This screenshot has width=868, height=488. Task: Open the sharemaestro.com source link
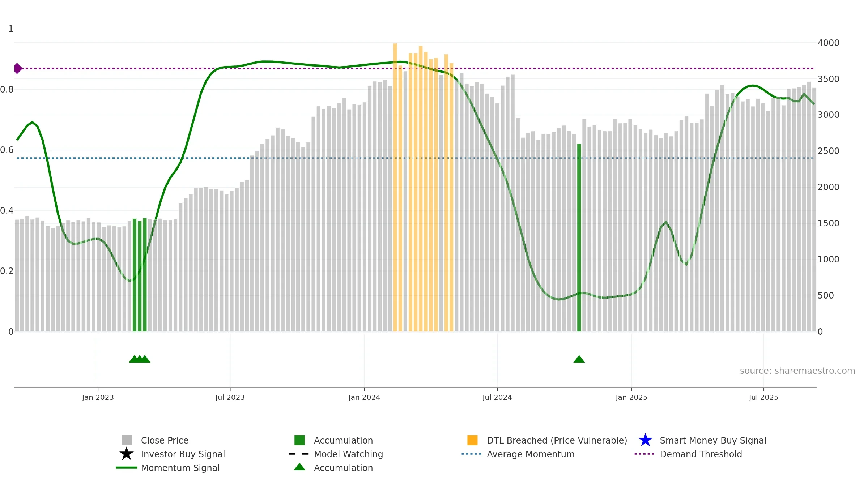[797, 371]
